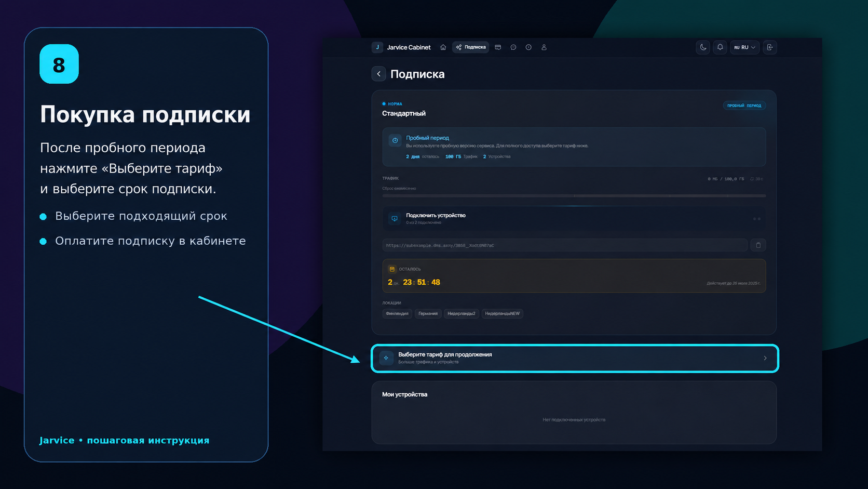Copy the subscription link via clipboard icon

pyautogui.click(x=758, y=245)
